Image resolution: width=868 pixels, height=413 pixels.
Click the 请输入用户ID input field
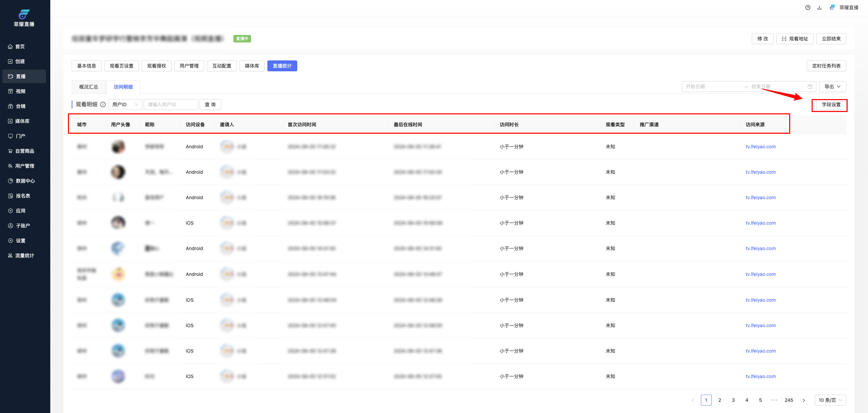171,105
